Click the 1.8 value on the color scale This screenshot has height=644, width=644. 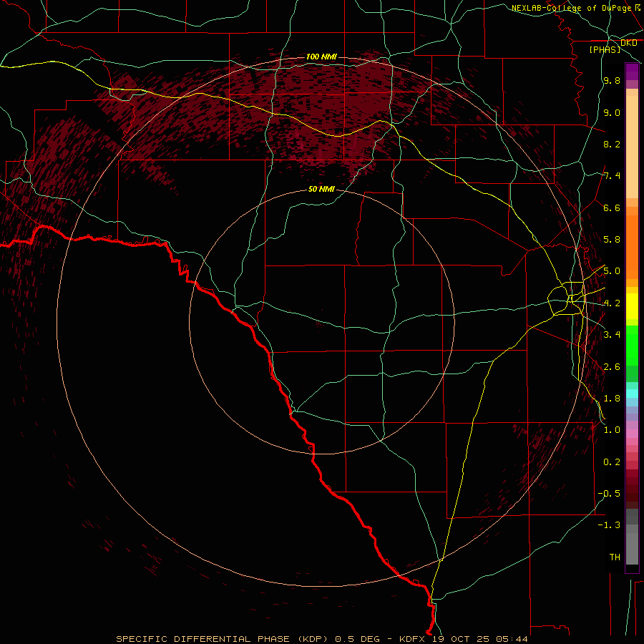click(612, 399)
